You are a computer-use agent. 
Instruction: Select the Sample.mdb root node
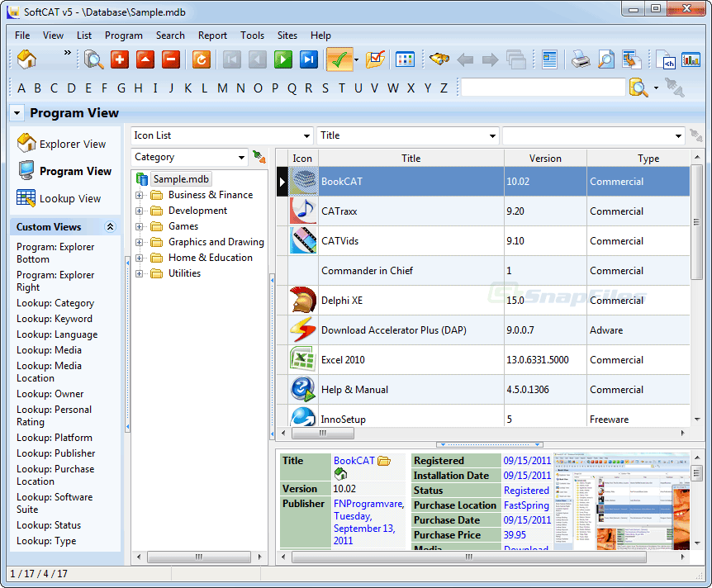[181, 179]
